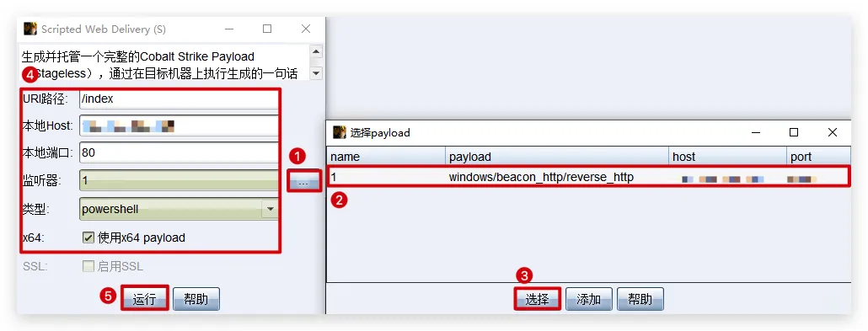Click the 运行 button
This screenshot has height=331, width=868.
(144, 300)
